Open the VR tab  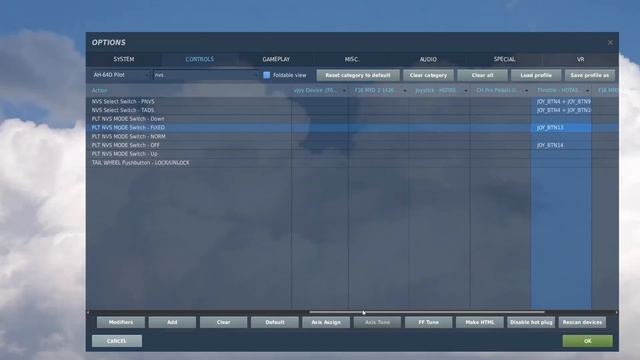click(x=580, y=59)
